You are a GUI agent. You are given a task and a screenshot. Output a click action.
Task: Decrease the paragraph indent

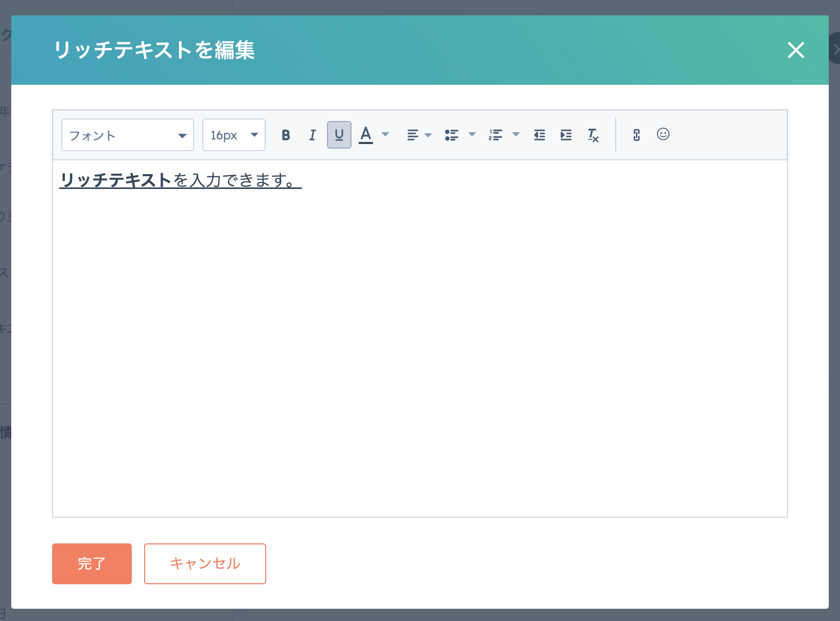tap(539, 135)
